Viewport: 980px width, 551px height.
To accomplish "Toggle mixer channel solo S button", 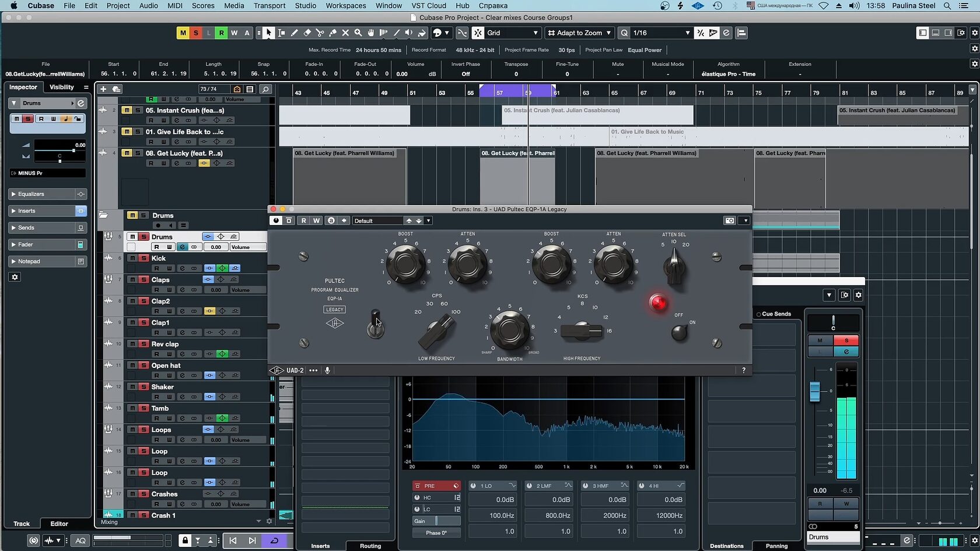I will 846,341.
